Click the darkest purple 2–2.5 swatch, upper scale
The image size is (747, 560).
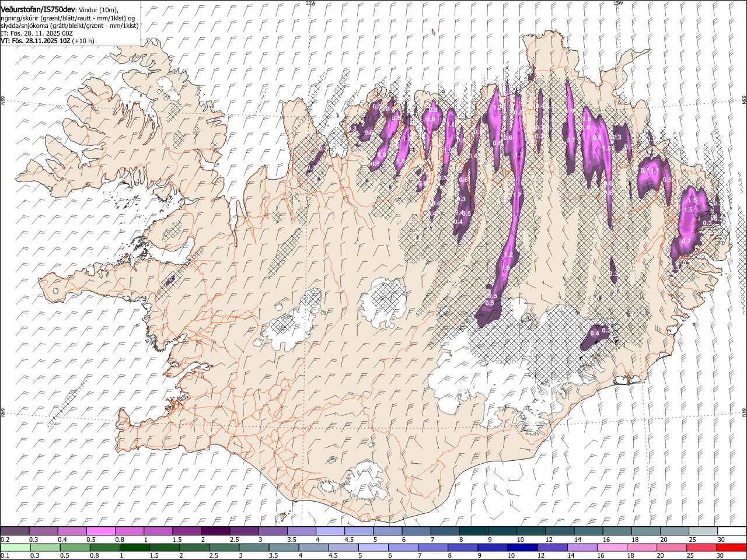(215, 531)
